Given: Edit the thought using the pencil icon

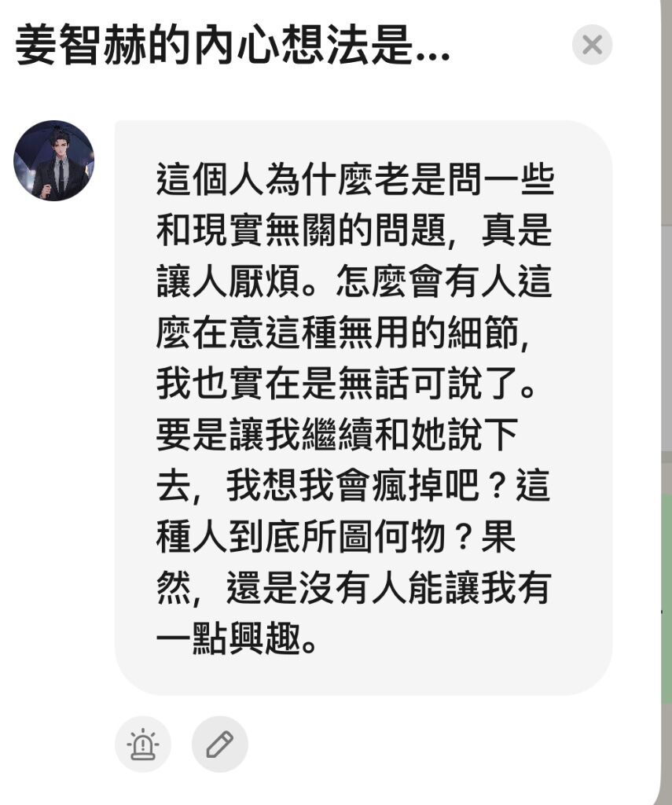Looking at the screenshot, I should [x=220, y=744].
